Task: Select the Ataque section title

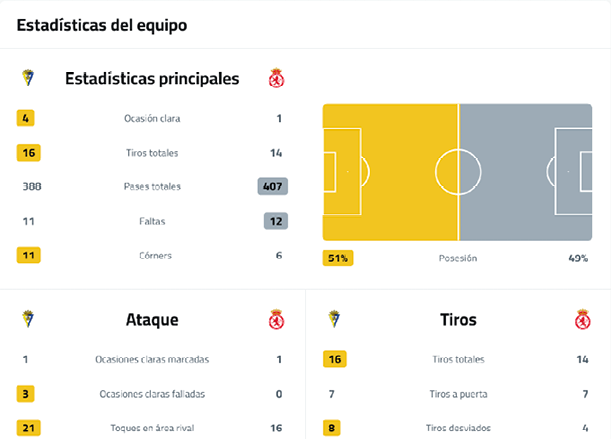Action: (152, 320)
